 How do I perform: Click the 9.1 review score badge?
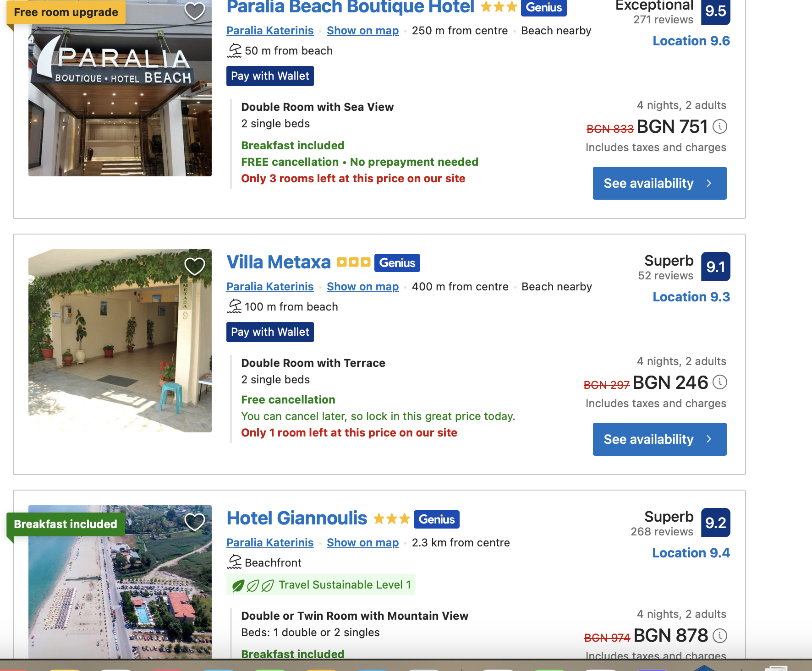click(716, 267)
